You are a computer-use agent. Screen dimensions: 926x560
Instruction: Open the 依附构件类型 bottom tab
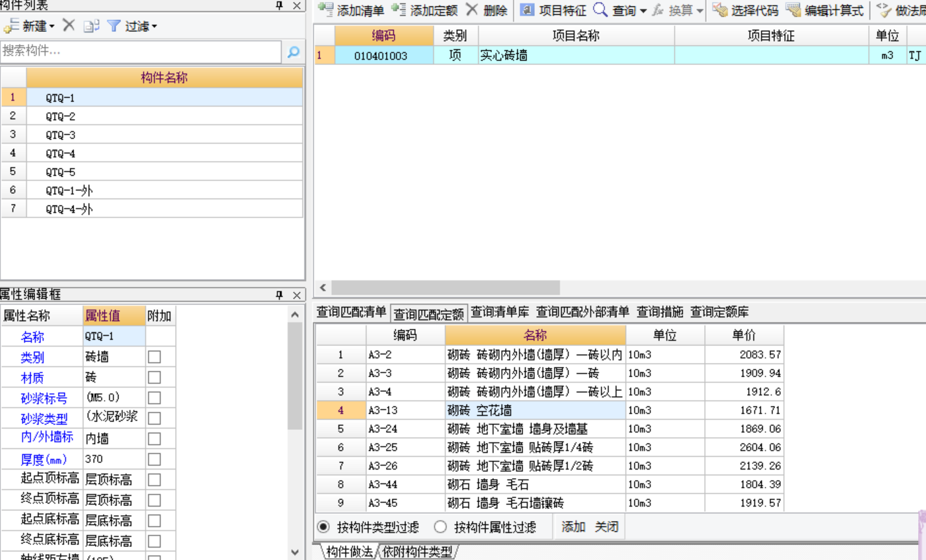[417, 552]
